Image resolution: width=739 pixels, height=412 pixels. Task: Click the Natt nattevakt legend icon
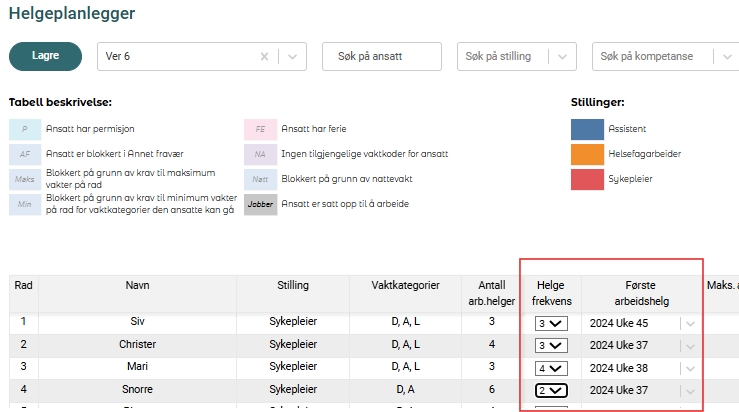pyautogui.click(x=260, y=179)
